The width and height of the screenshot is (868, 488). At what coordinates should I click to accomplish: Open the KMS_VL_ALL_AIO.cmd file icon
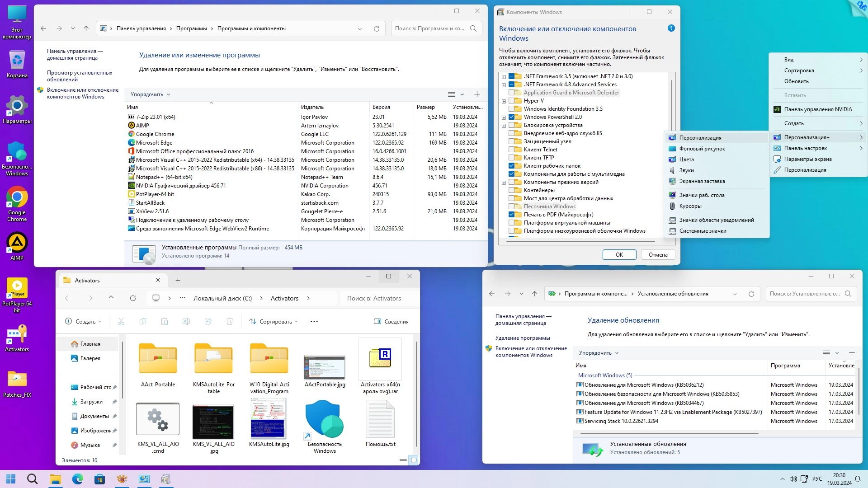(x=158, y=419)
